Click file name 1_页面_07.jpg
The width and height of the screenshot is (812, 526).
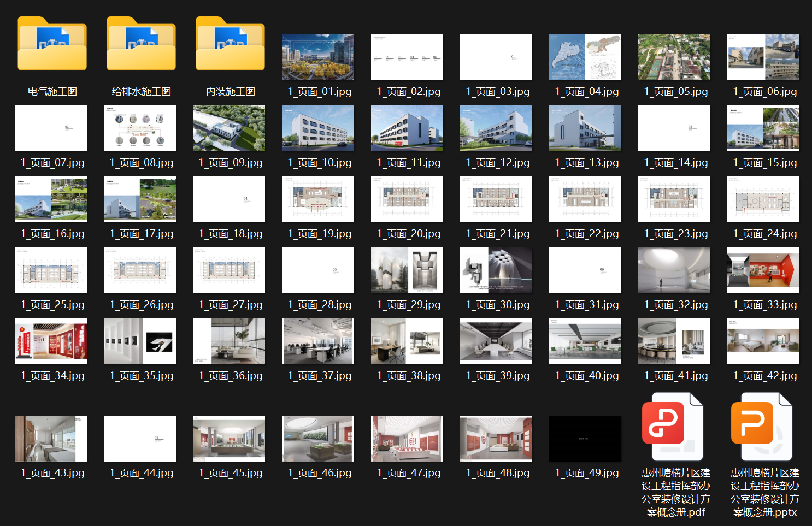pyautogui.click(x=52, y=163)
